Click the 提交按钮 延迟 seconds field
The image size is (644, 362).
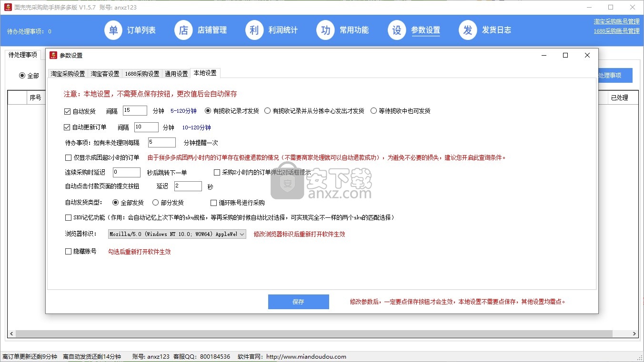pos(188,186)
